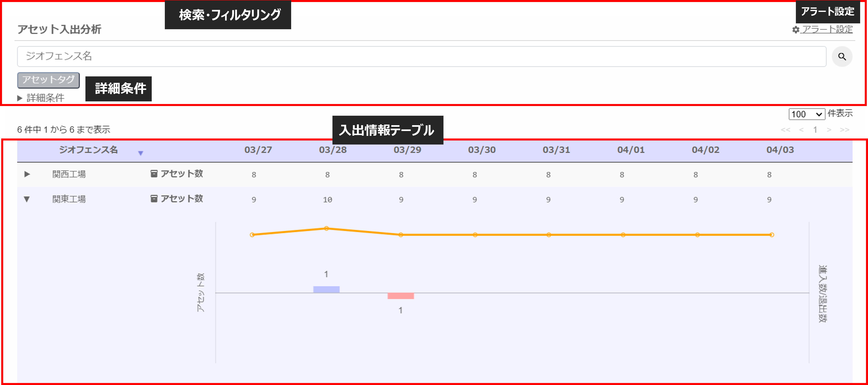Screen dimensions: 868x385
Task: Click the 04/01 date column header
Action: [631, 150]
